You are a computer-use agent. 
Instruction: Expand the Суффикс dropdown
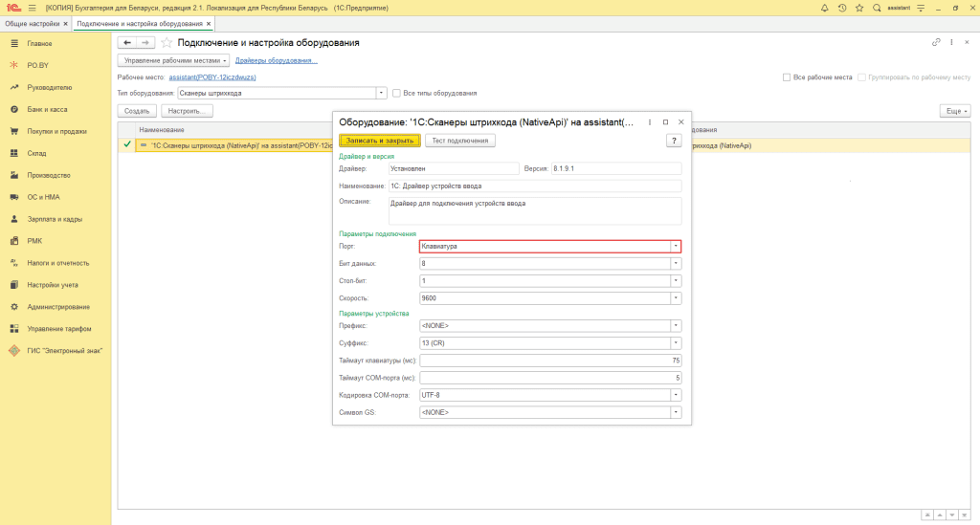676,342
